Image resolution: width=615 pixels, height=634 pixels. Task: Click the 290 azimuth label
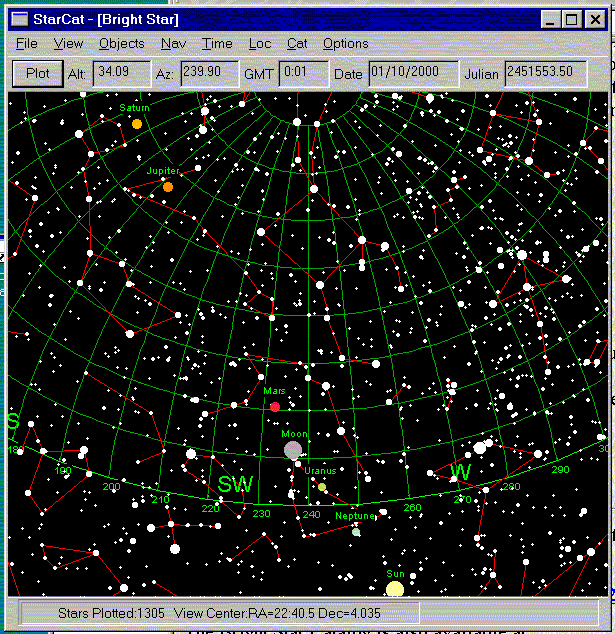[x=560, y=469]
